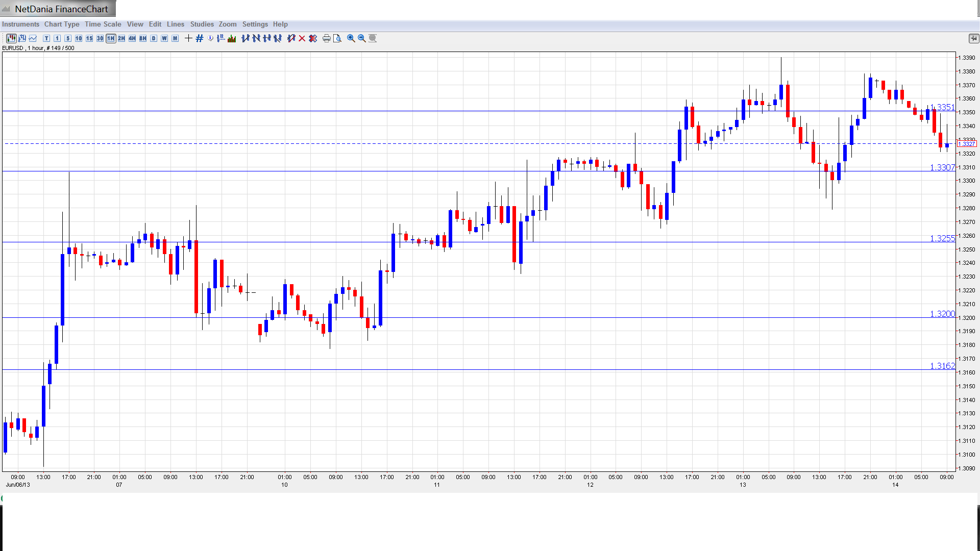Open the Studies menu
Screen dimensions: 980x551
202,24
